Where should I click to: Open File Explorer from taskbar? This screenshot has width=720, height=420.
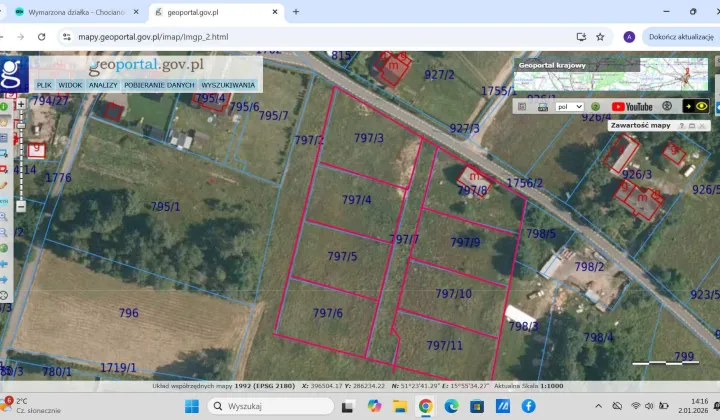point(399,406)
